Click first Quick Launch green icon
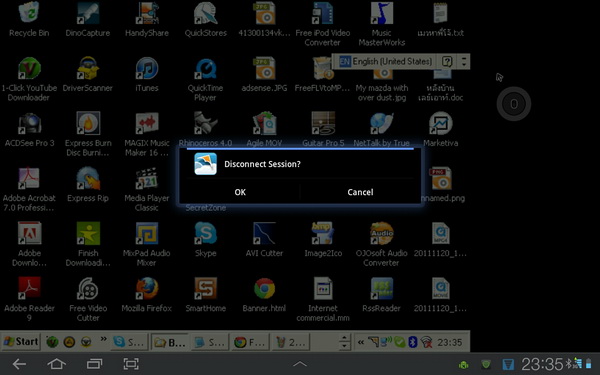 pyautogui.click(x=52, y=342)
